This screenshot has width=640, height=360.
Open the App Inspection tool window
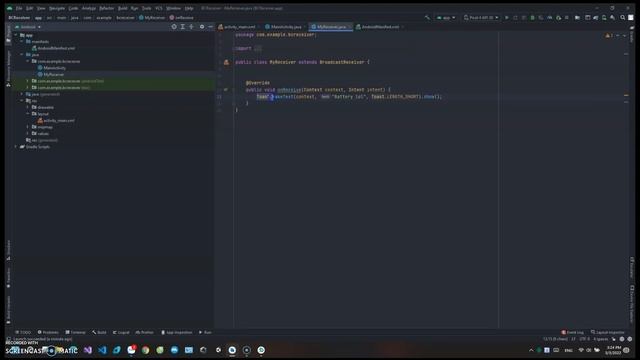(177, 332)
